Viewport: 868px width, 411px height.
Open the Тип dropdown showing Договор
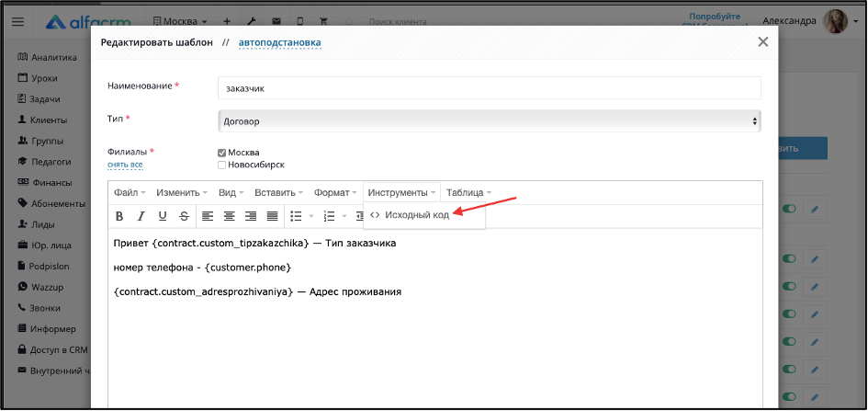click(490, 121)
